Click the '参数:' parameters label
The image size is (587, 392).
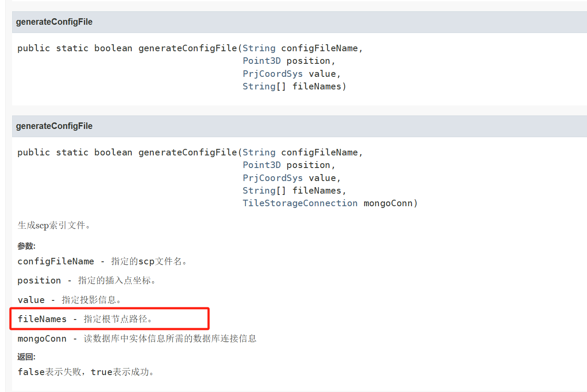26,246
